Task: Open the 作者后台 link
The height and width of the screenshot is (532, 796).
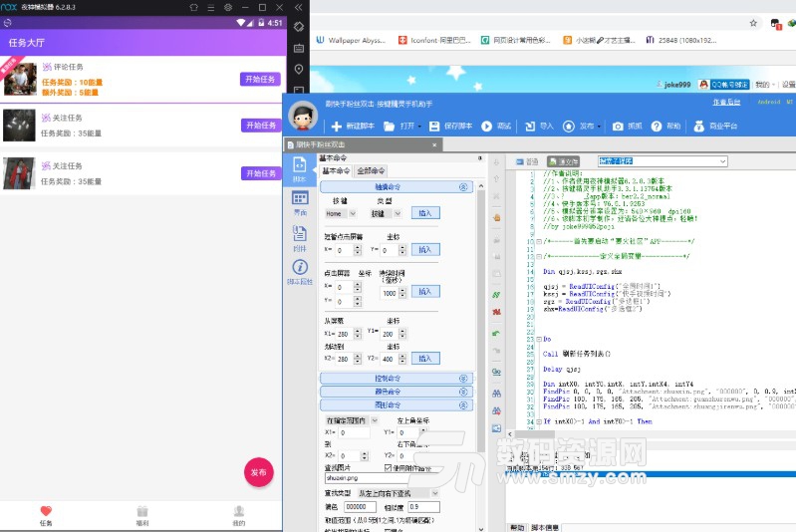Action: pyautogui.click(x=726, y=102)
